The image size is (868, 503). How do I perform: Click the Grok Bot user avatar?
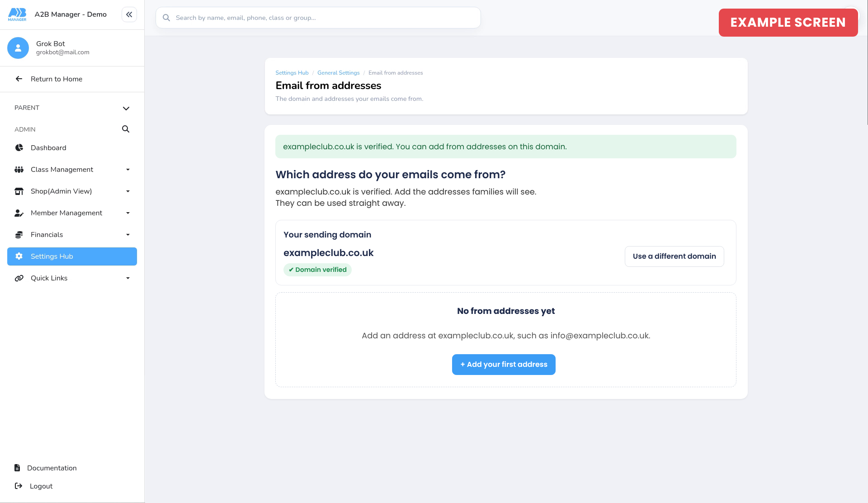[x=18, y=48]
